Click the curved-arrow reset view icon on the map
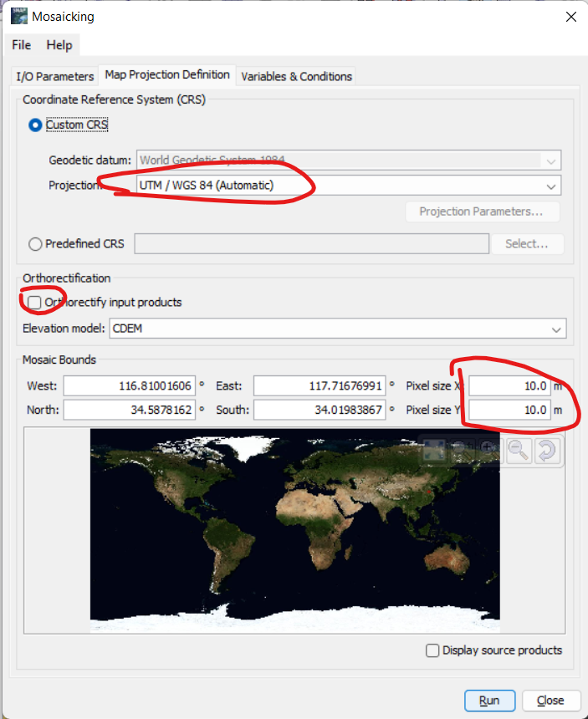Screen dimensions: 588x719 (x=547, y=451)
